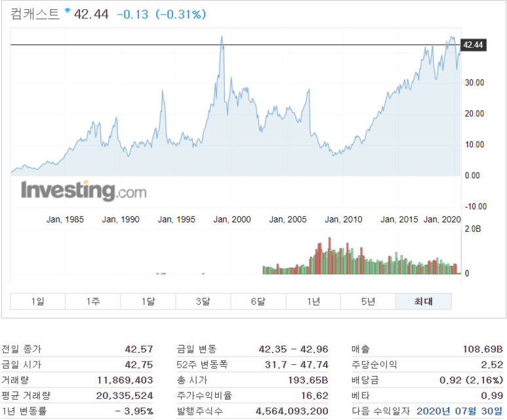Click the 총 시가 value 193.65B
The width and height of the screenshot is (507, 420).
308,380
